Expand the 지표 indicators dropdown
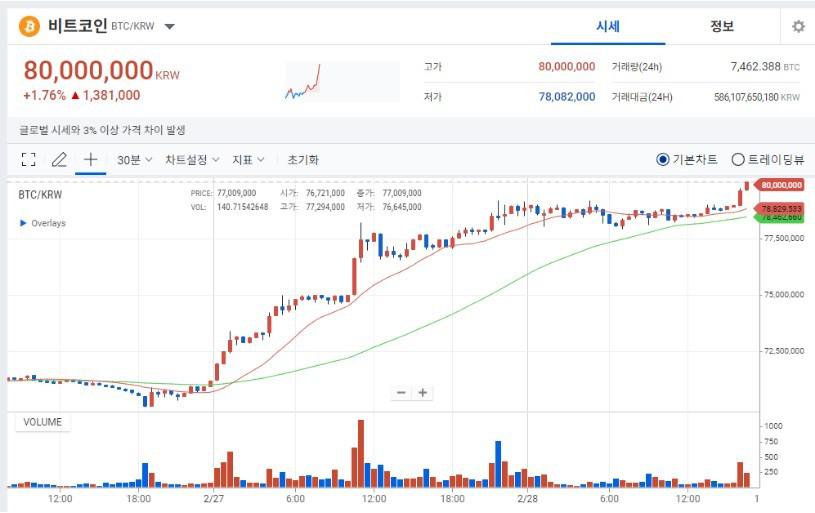Image resolution: width=815 pixels, height=513 pixels. 248,160
